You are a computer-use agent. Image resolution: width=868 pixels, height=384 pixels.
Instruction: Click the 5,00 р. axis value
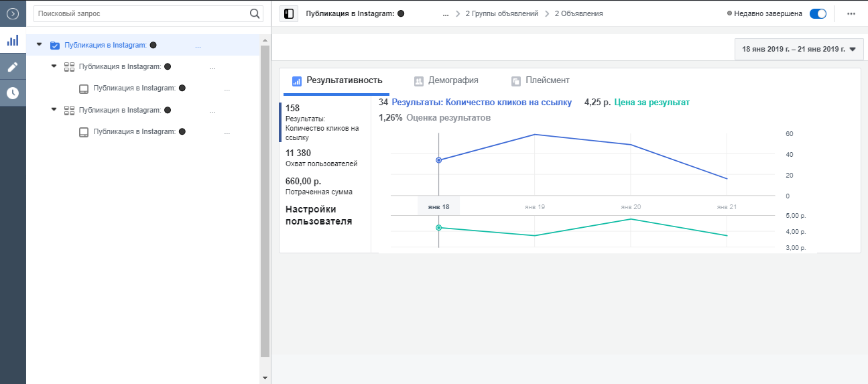pos(795,216)
